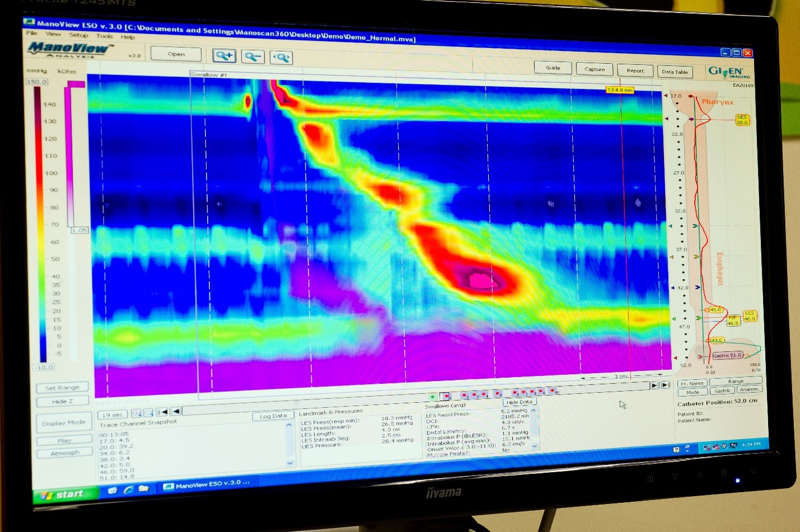The image size is (800, 532).
Task: Click the Play button
Action: coord(64,441)
